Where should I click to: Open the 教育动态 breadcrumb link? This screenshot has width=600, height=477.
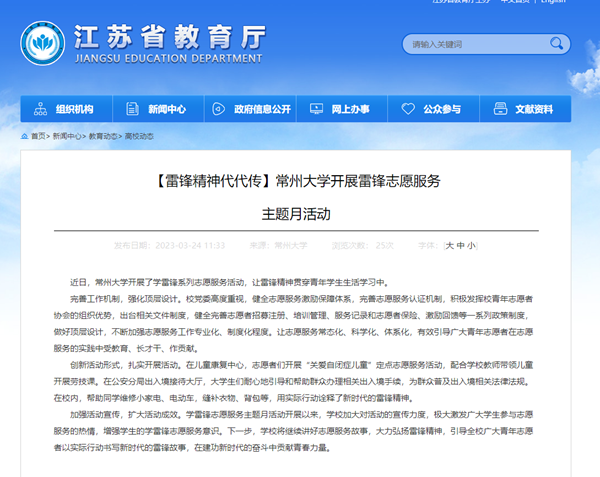(103, 135)
